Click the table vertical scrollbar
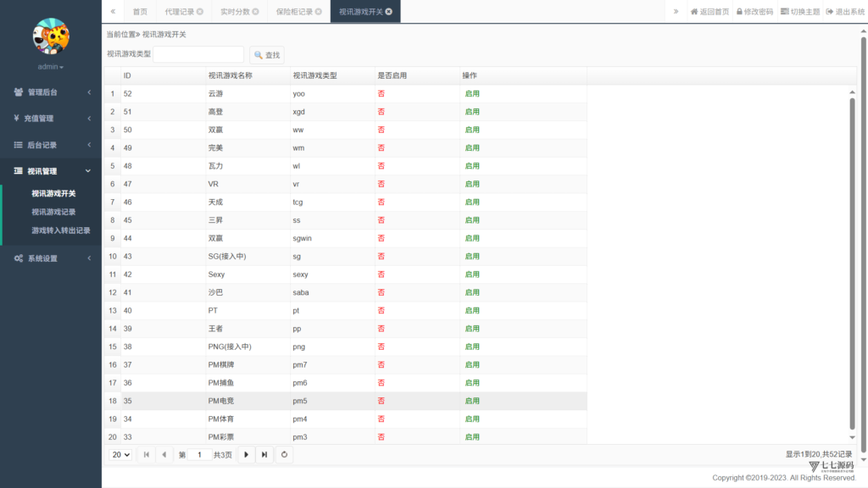Image resolution: width=868 pixels, height=488 pixels. (x=852, y=263)
